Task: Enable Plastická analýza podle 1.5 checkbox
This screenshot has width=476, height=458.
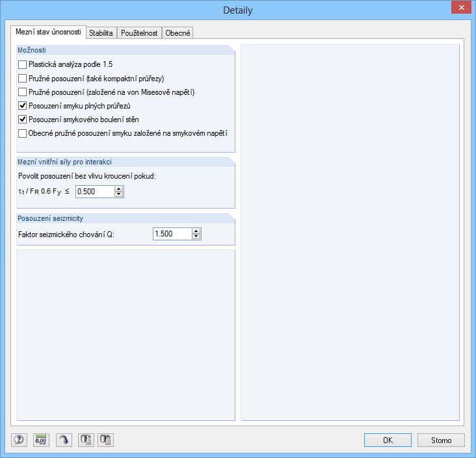Action: click(x=23, y=64)
